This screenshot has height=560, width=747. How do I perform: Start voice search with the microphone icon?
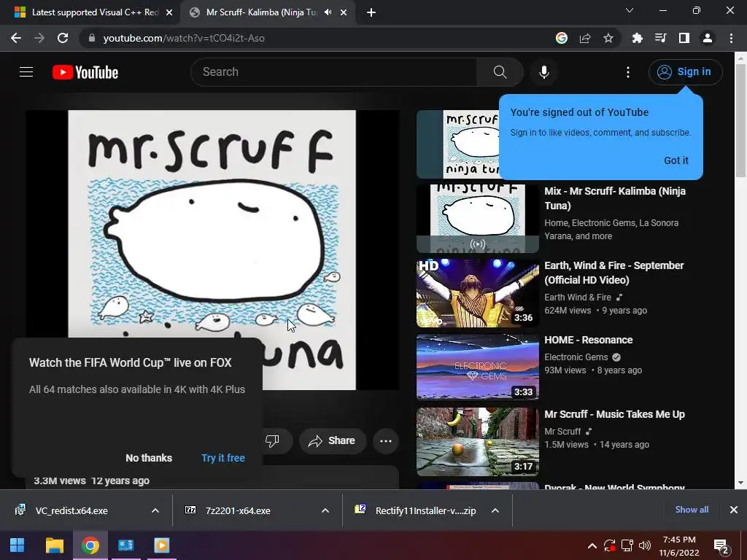(543, 72)
